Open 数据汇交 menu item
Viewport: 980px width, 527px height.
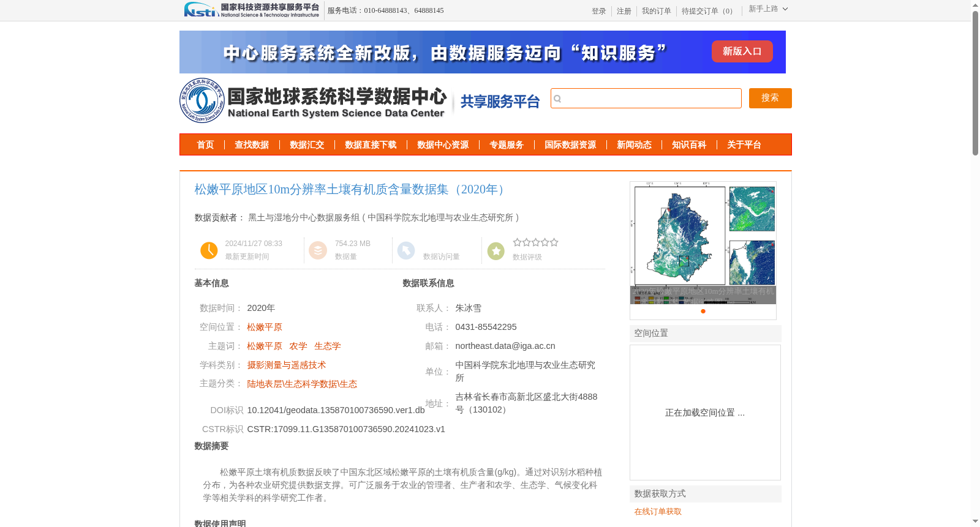pyautogui.click(x=307, y=145)
